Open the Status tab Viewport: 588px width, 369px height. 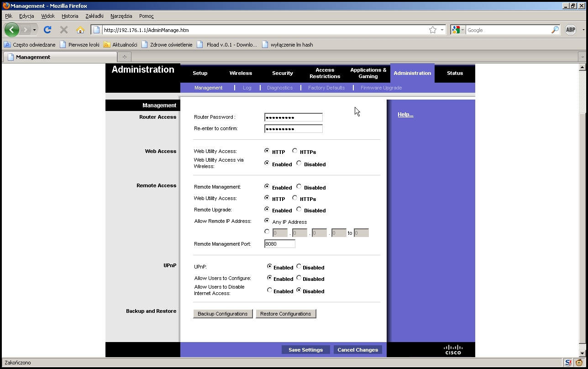click(x=455, y=73)
